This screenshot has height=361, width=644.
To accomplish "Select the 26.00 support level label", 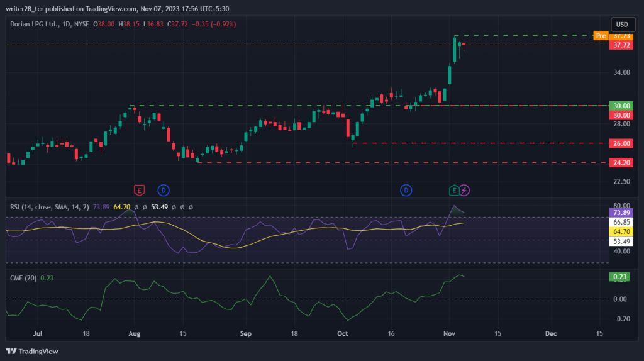I will click(x=621, y=143).
